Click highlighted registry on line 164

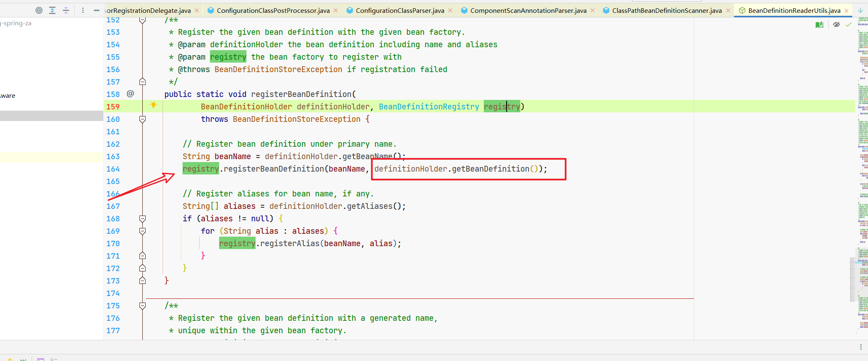click(201, 169)
